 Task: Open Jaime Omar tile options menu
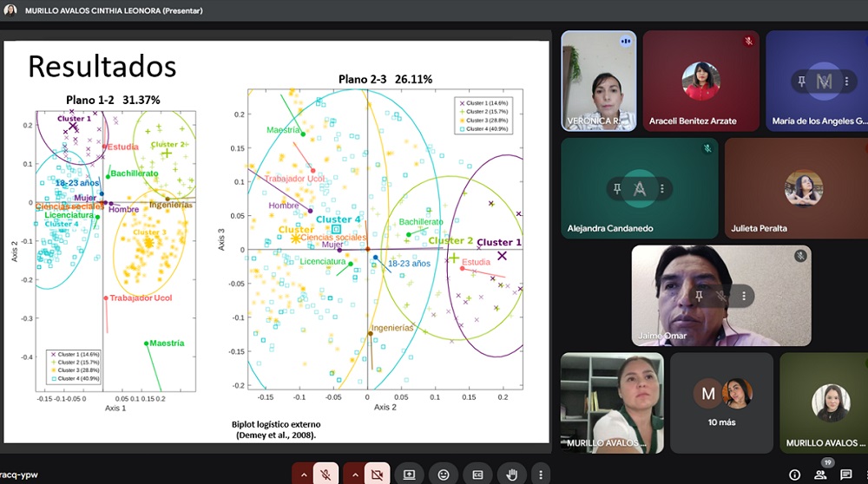[744, 296]
